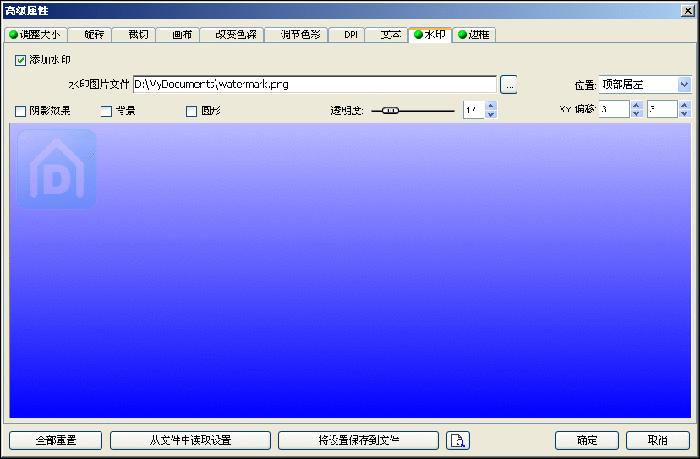Close the 高级属性 dialog window

pos(687,11)
